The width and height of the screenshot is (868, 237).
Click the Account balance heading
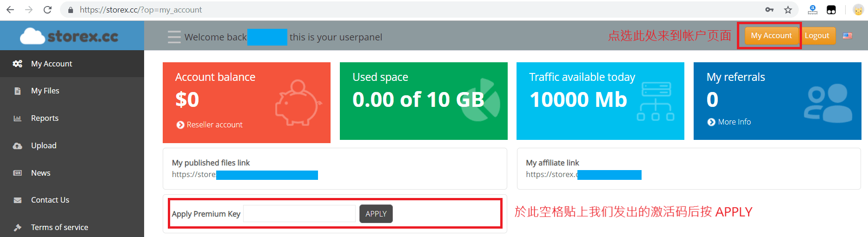coord(215,77)
